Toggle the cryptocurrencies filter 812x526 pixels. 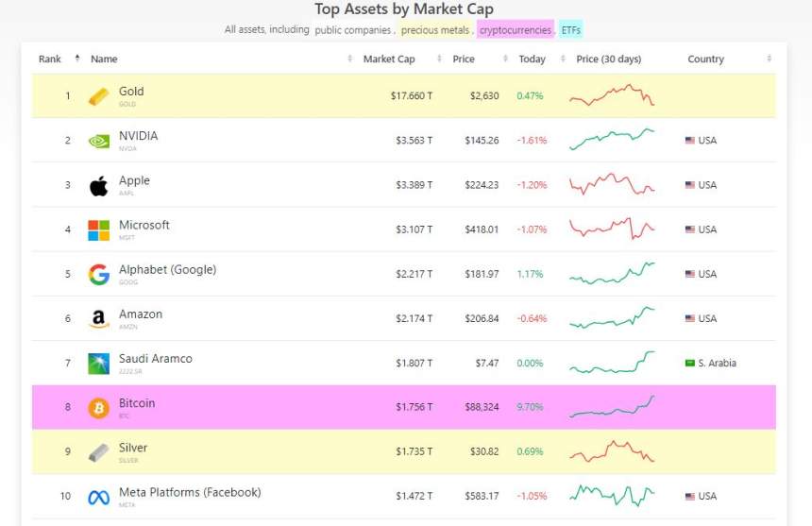click(x=516, y=30)
